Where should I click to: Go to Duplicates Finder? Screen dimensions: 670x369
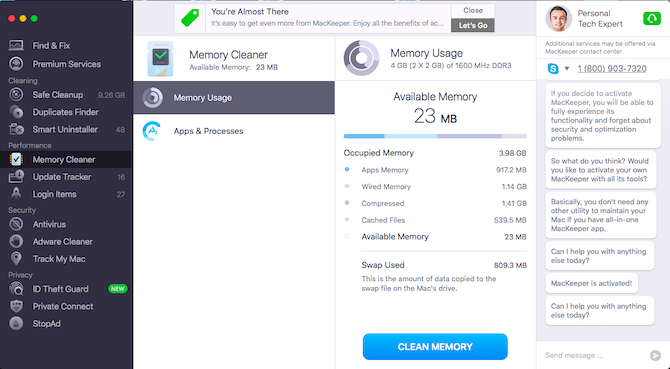[66, 112]
